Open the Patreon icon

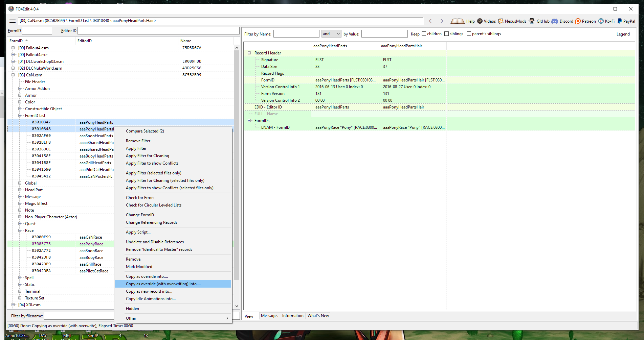click(578, 21)
